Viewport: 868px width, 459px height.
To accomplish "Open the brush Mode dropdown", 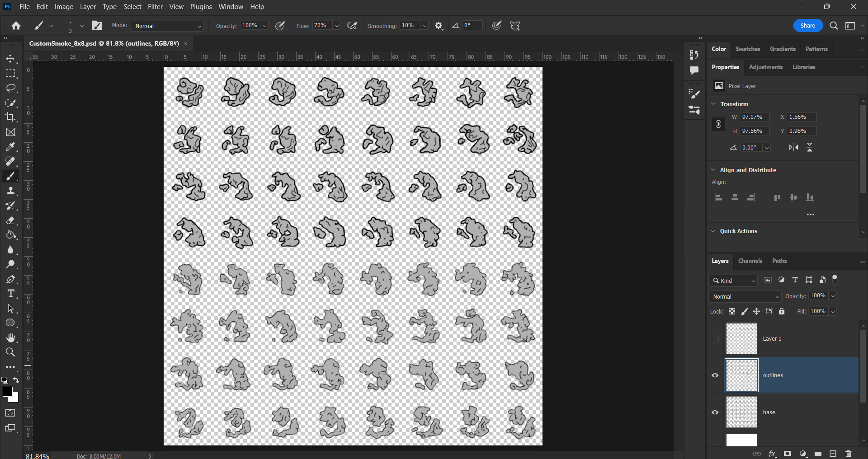I will tap(167, 26).
